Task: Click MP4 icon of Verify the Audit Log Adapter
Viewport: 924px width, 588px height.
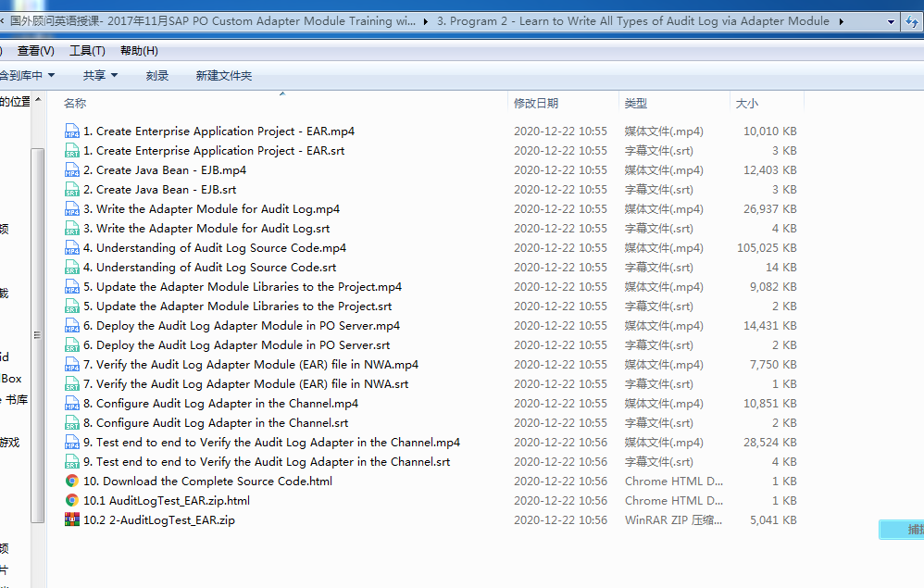Action: (72, 364)
